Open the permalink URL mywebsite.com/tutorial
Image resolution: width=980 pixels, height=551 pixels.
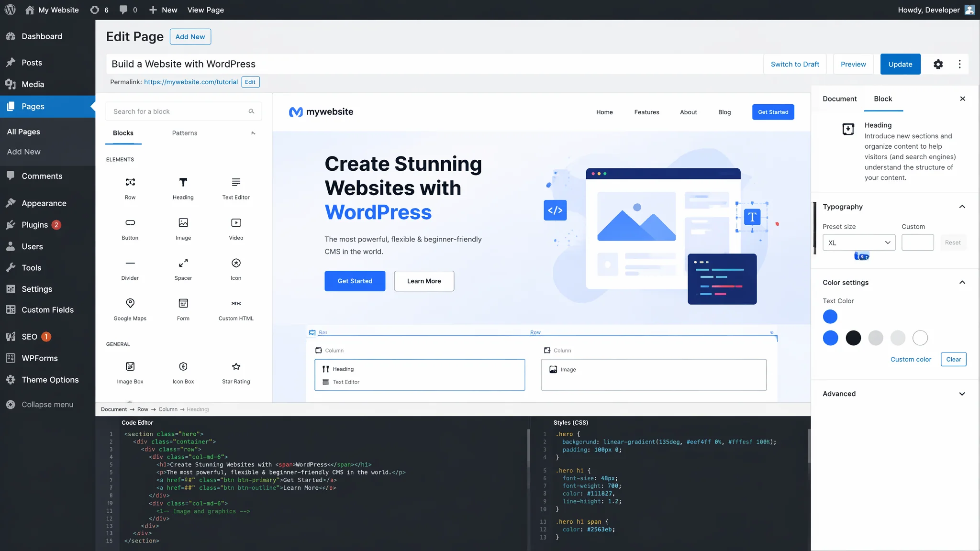[x=191, y=82]
